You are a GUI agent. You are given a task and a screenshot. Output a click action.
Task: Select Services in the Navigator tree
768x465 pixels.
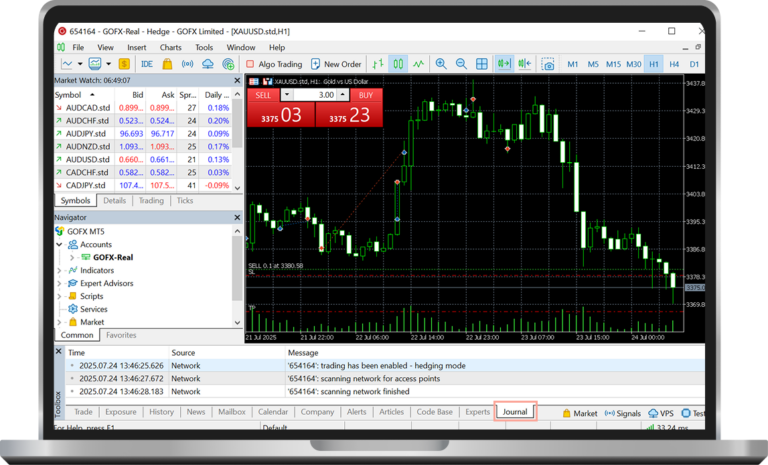tap(94, 309)
